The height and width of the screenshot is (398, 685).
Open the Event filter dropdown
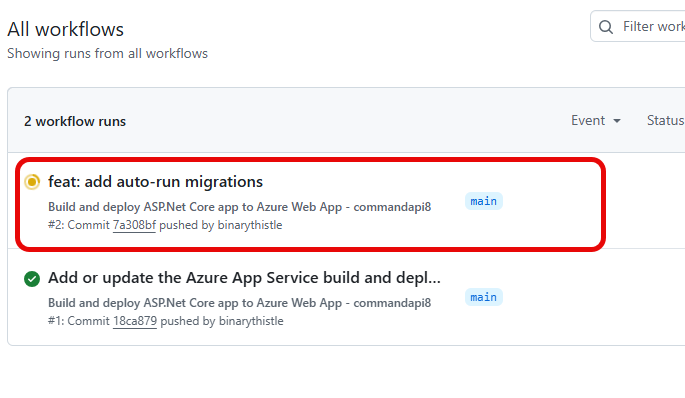coord(596,121)
